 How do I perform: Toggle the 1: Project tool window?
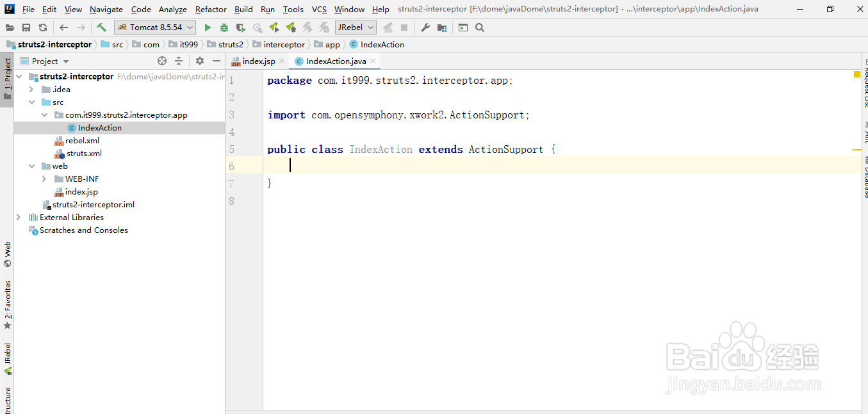pyautogui.click(x=7, y=80)
